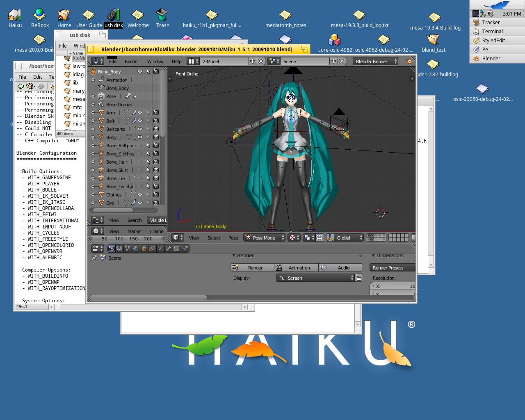Open the Render Layers properties tab icon
The width and height of the screenshot is (525, 420).
point(119,249)
